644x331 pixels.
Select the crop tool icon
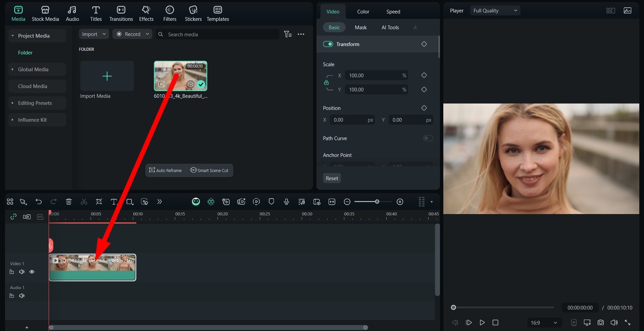99,202
